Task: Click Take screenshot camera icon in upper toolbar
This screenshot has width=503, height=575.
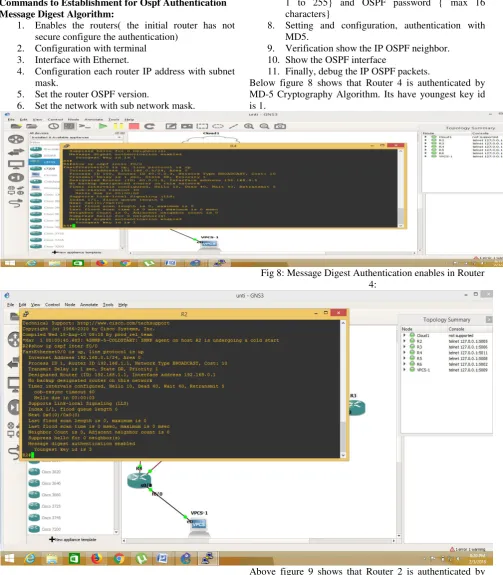Action: tap(280, 126)
